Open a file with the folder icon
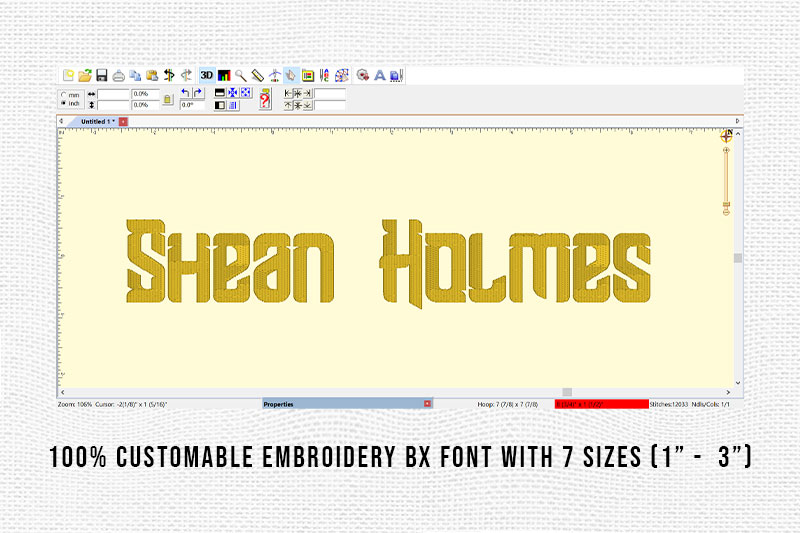Screen dimensions: 800x533 click(85, 75)
